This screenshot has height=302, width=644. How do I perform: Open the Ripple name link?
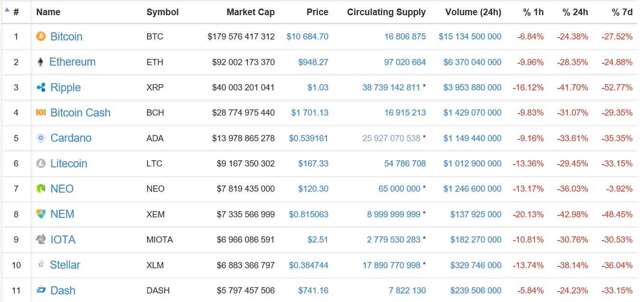[x=65, y=88]
